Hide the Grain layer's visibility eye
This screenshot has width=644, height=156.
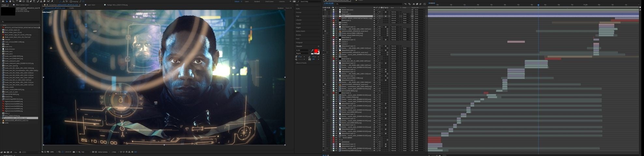(x=323, y=16)
